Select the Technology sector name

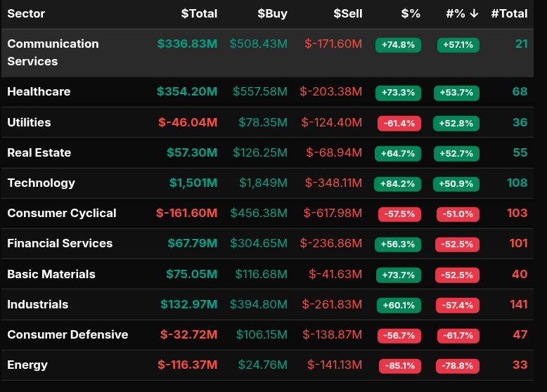coord(41,183)
